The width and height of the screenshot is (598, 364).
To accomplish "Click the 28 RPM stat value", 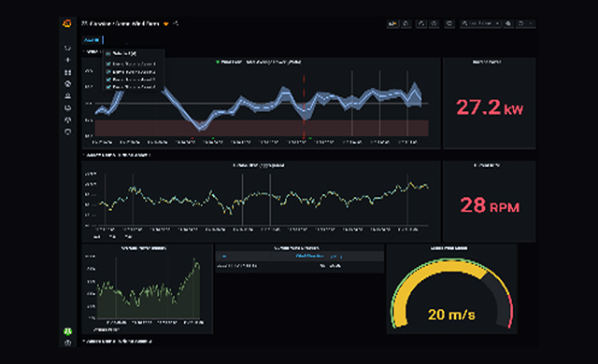I will coord(490,205).
